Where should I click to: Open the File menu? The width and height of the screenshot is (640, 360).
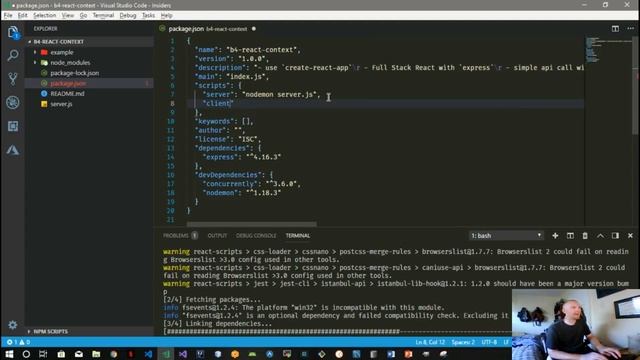8,16
